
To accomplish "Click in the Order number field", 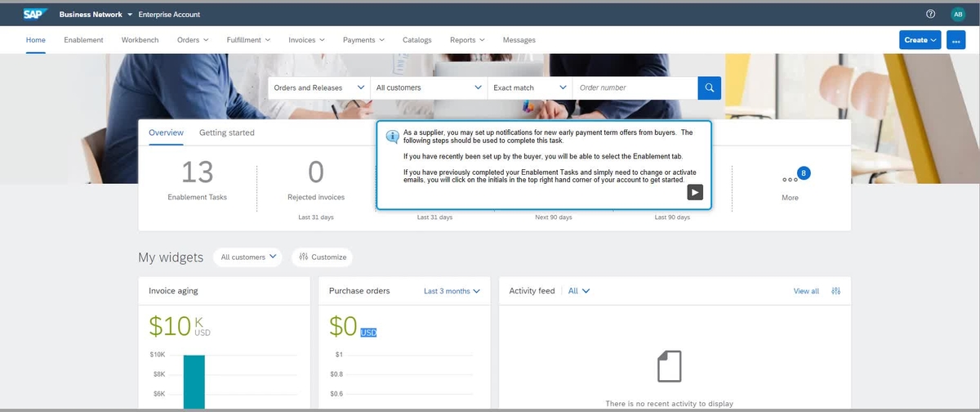I will (x=635, y=87).
